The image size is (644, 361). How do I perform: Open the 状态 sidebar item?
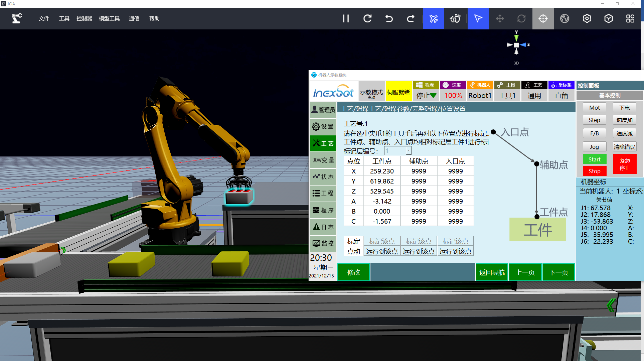coord(323,176)
